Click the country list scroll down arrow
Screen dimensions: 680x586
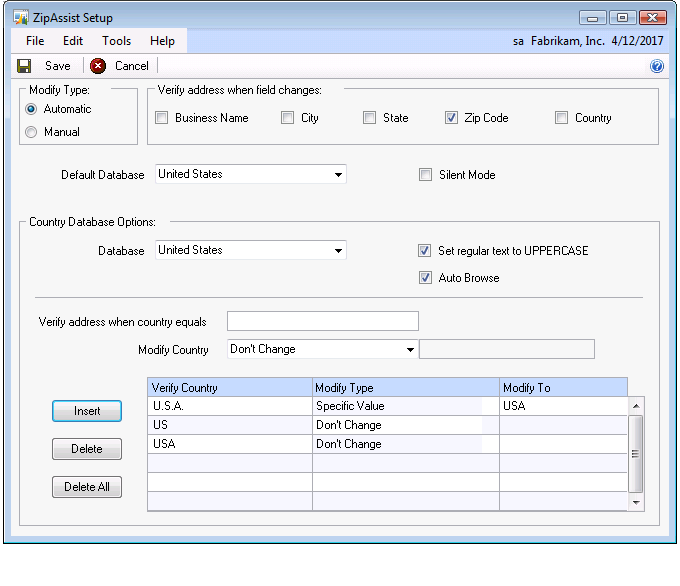636,502
